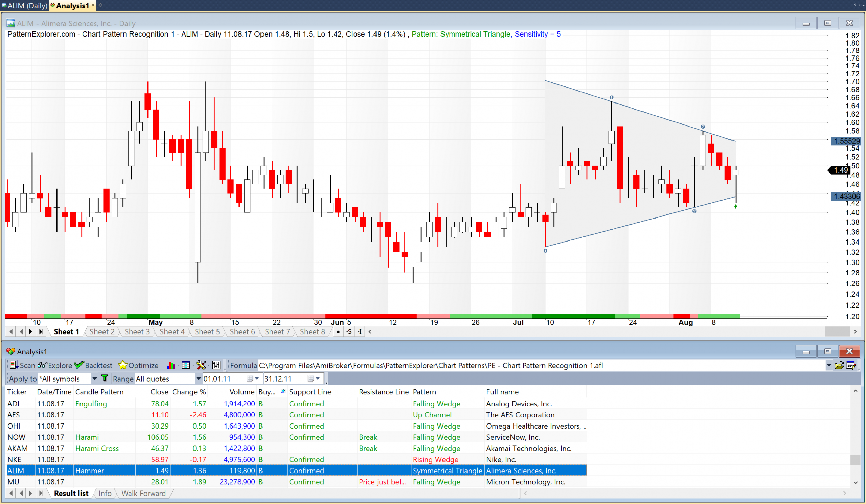Viewport: 866px width, 504px height.
Task: Click the Analysis1 window icon
Action: coord(10,351)
